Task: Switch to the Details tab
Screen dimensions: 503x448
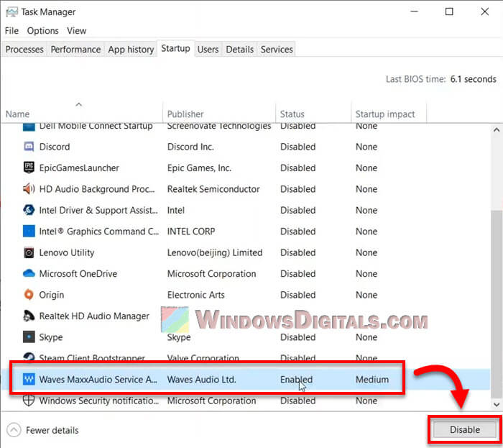Action: pyautogui.click(x=239, y=50)
